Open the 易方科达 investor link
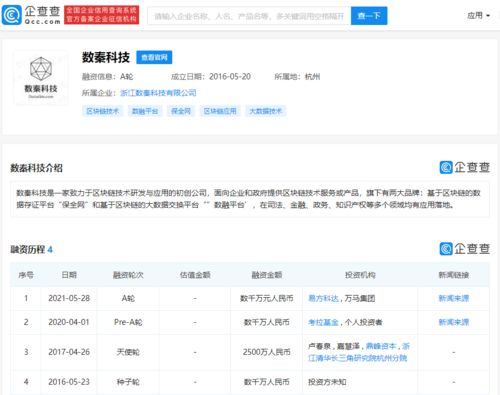 323,298
